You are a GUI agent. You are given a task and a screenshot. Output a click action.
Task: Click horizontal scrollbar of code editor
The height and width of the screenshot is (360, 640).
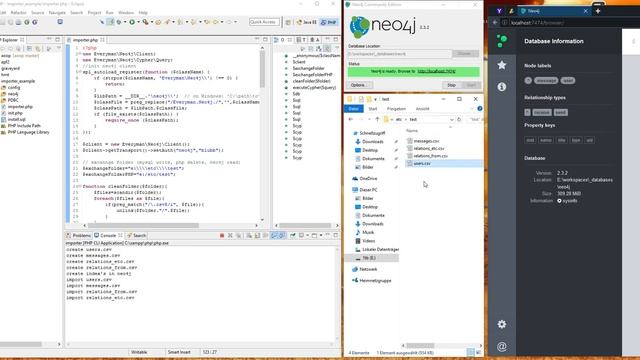point(143,225)
